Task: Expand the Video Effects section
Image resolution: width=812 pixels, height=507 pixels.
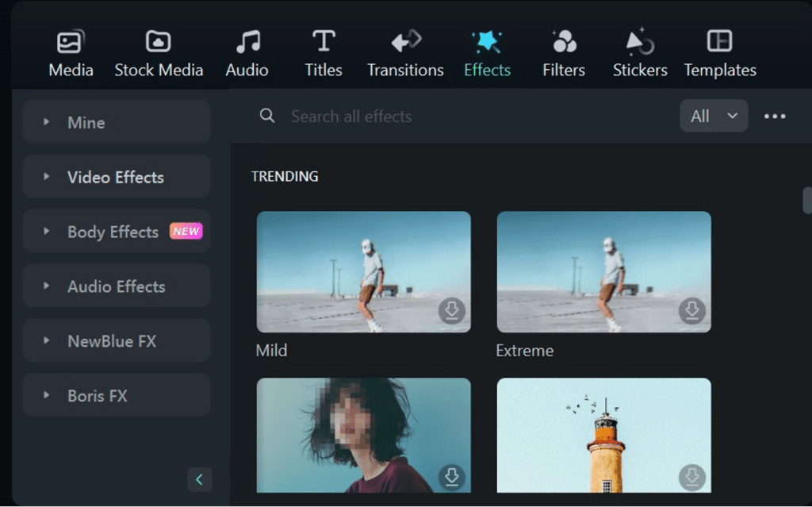Action: point(116,177)
